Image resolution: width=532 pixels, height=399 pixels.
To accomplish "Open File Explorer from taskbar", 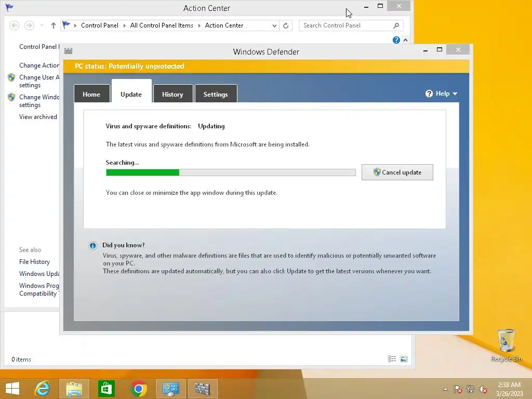I will [x=74, y=389].
